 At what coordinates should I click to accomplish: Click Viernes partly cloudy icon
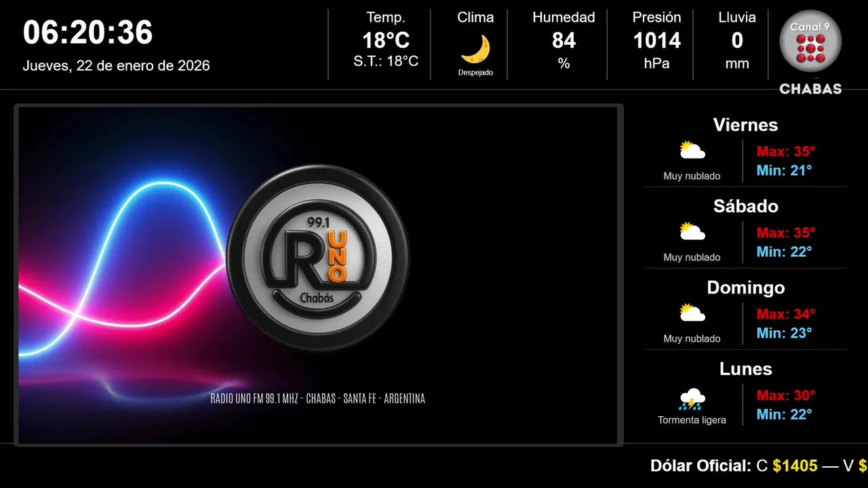(x=692, y=150)
